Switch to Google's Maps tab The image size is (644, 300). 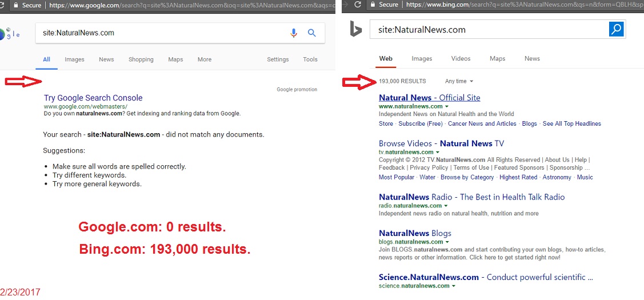175,59
